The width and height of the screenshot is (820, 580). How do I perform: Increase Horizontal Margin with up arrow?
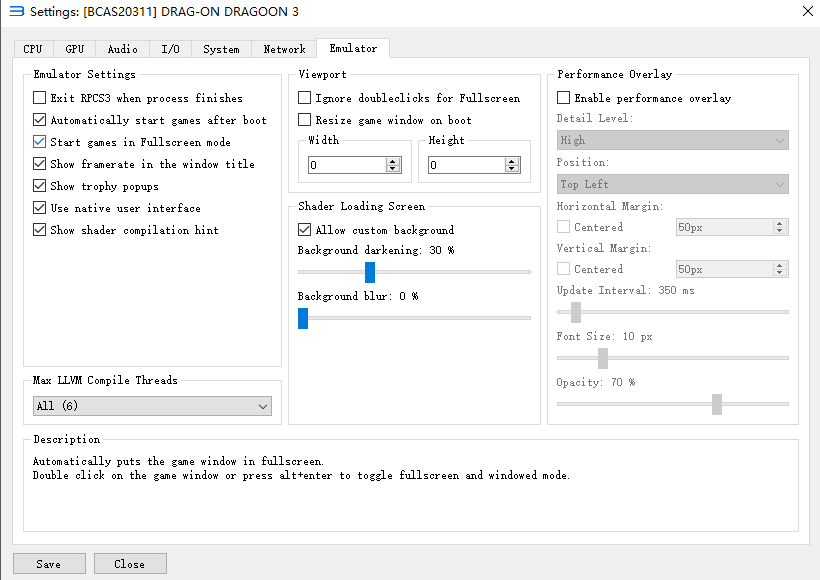click(x=780, y=223)
